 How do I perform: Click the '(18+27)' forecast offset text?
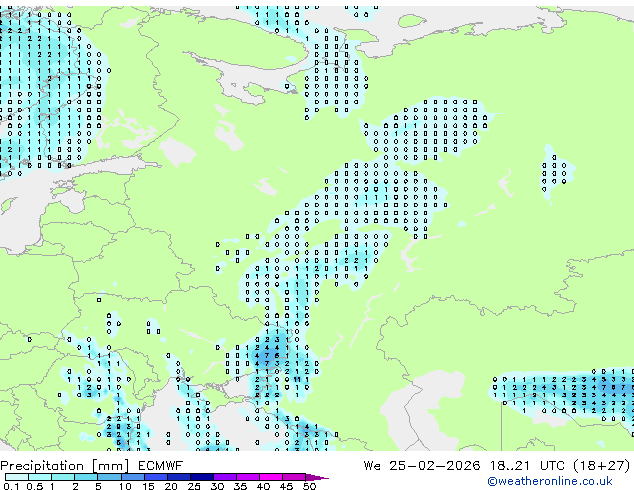[602, 466]
